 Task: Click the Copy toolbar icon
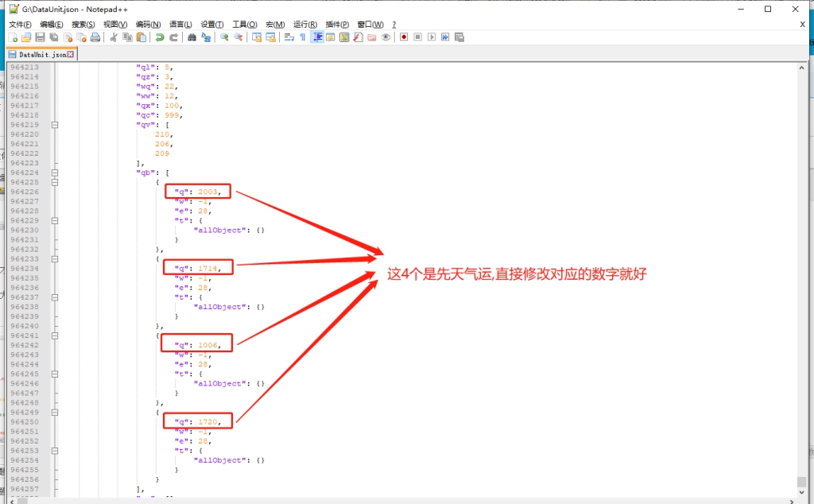pyautogui.click(x=127, y=37)
